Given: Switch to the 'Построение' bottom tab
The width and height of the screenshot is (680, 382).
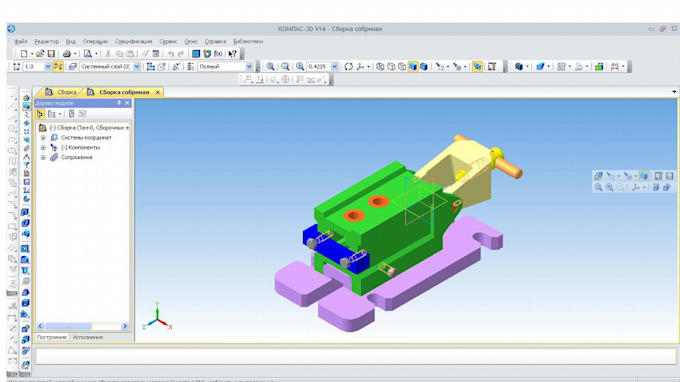Looking at the screenshot, I should click(52, 337).
